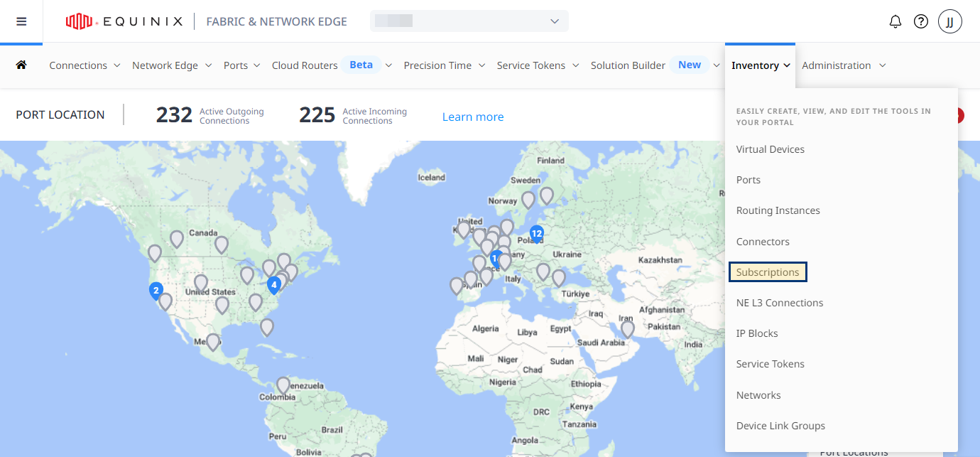Open the account selector dropdown
Viewport: 980px width, 457px height.
coord(469,21)
